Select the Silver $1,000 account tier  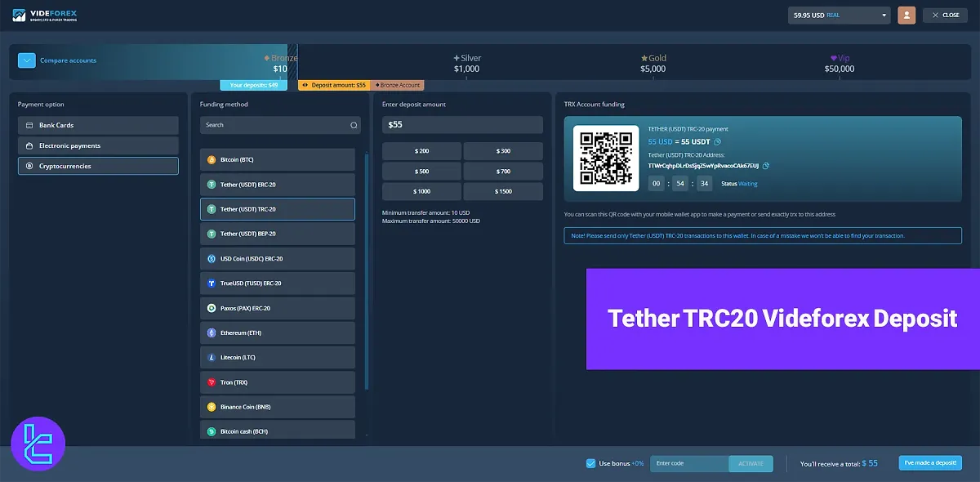467,64
